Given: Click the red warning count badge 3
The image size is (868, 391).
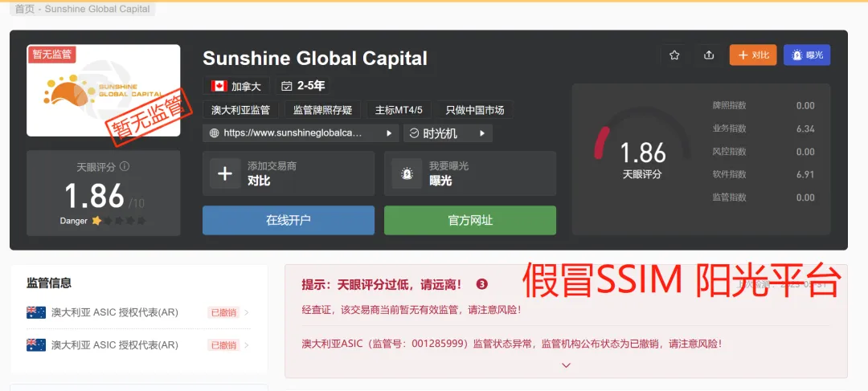Looking at the screenshot, I should 481,284.
